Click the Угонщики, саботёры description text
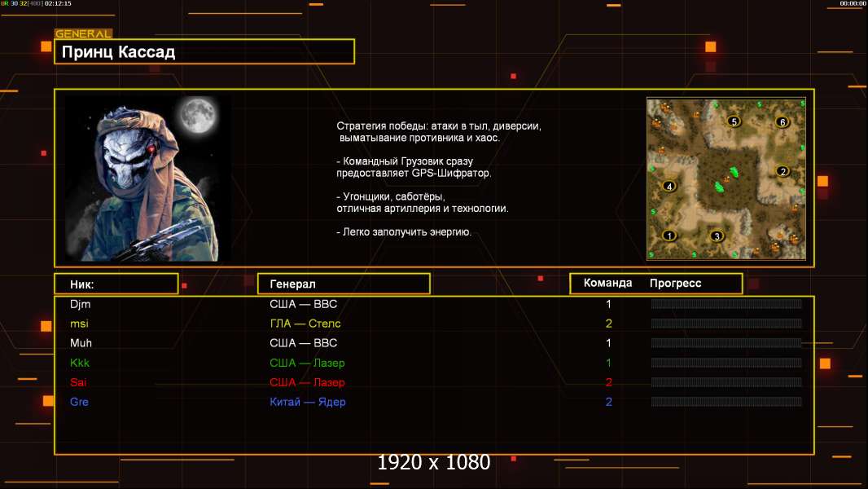This screenshot has height=489, width=868. click(x=423, y=203)
